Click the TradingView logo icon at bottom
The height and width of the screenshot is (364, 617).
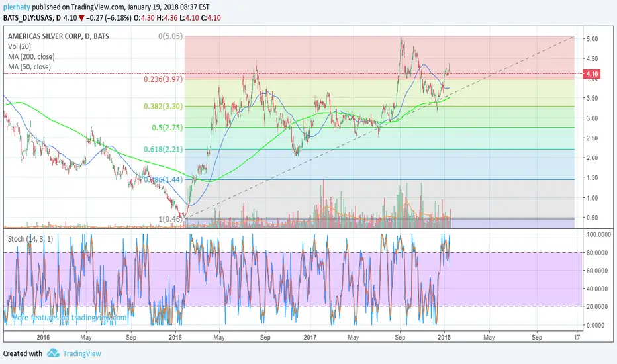point(53,353)
